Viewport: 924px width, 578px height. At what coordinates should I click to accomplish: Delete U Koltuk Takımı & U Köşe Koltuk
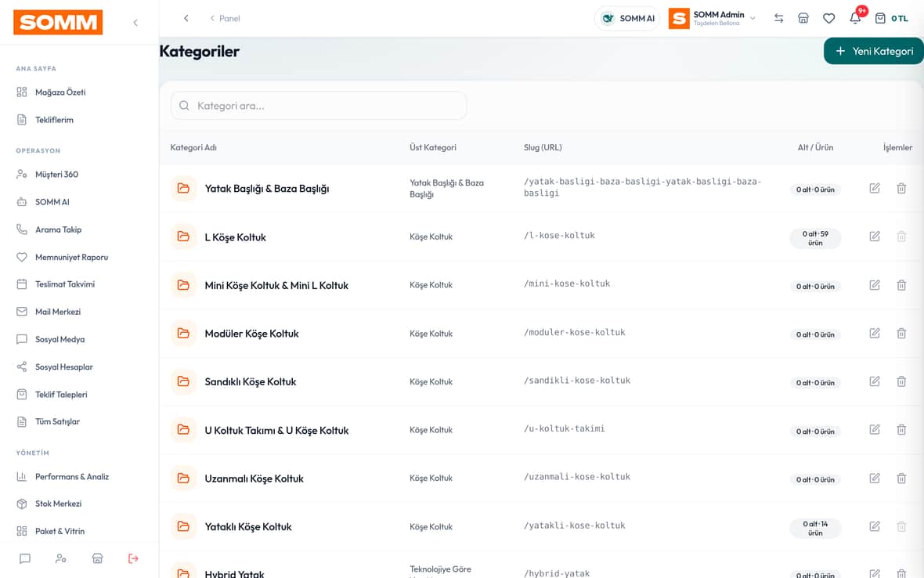point(901,429)
